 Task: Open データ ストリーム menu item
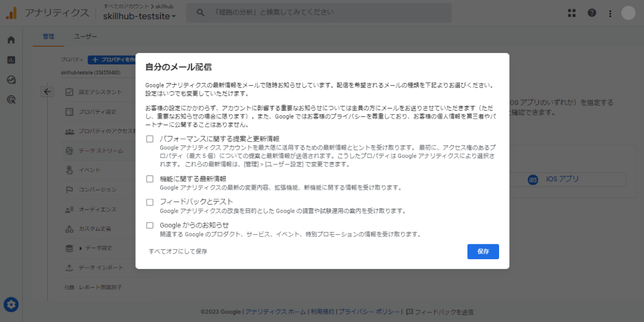point(101,151)
